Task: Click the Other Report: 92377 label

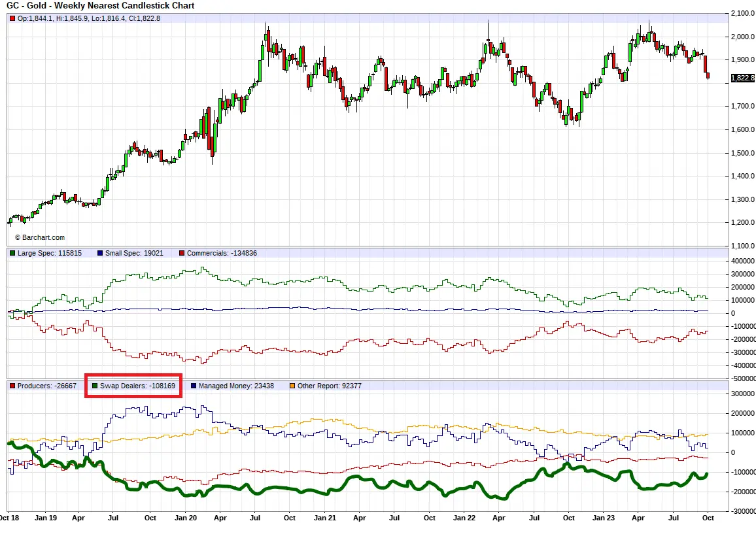Action: pyautogui.click(x=330, y=386)
